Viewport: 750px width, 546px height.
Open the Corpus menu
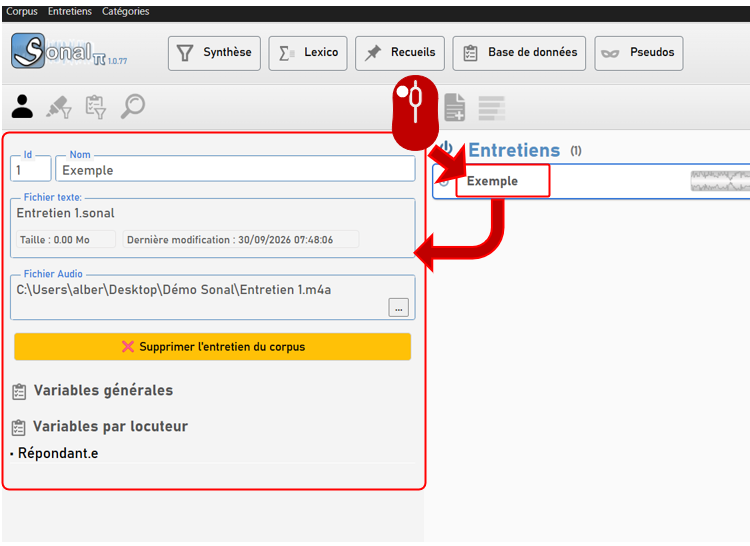click(22, 11)
